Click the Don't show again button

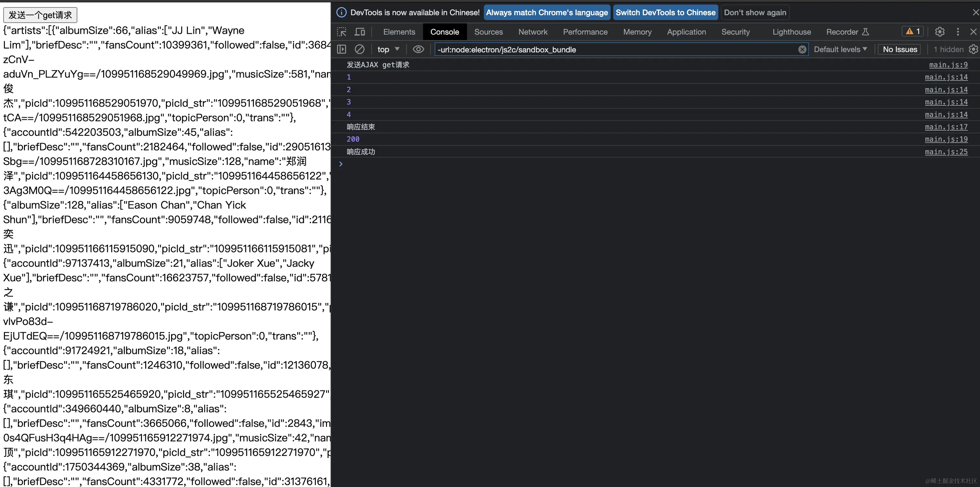pyautogui.click(x=755, y=13)
